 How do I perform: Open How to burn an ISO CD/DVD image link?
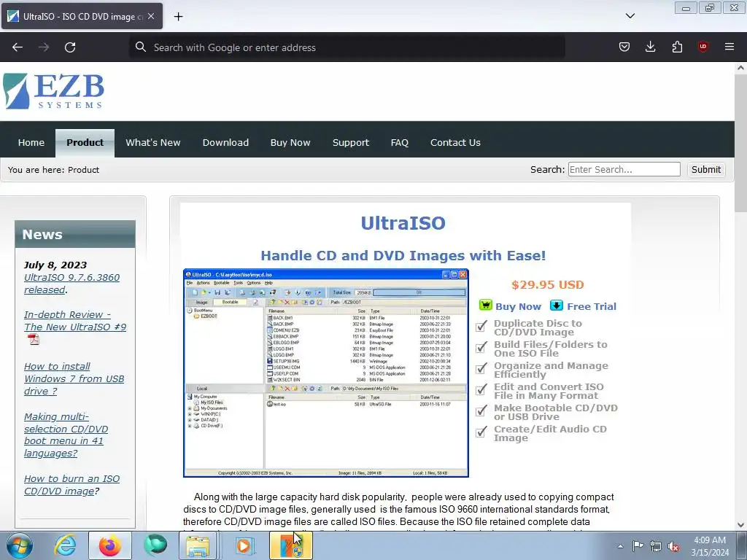(x=71, y=485)
